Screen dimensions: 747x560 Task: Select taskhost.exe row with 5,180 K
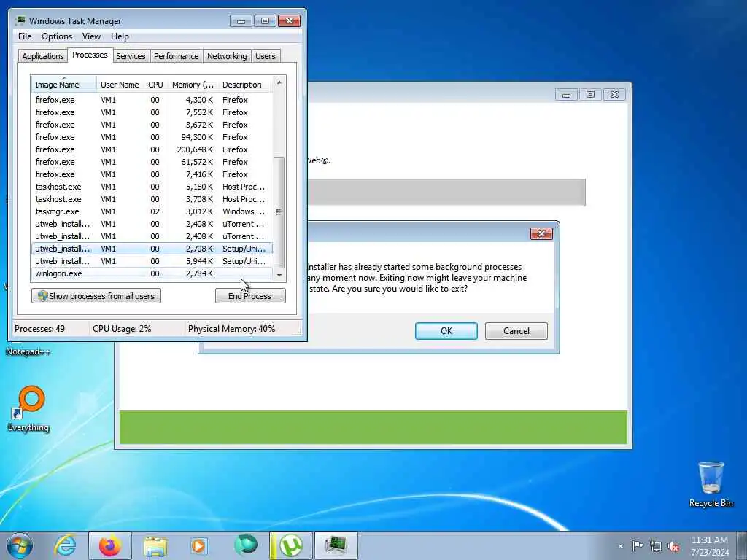(152, 187)
